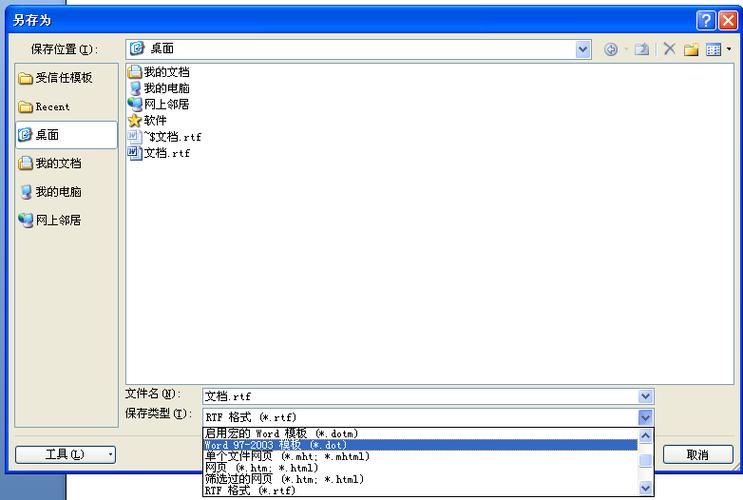743x500 pixels.
Task: Open the 工具(L) tools button
Action: coord(65,455)
